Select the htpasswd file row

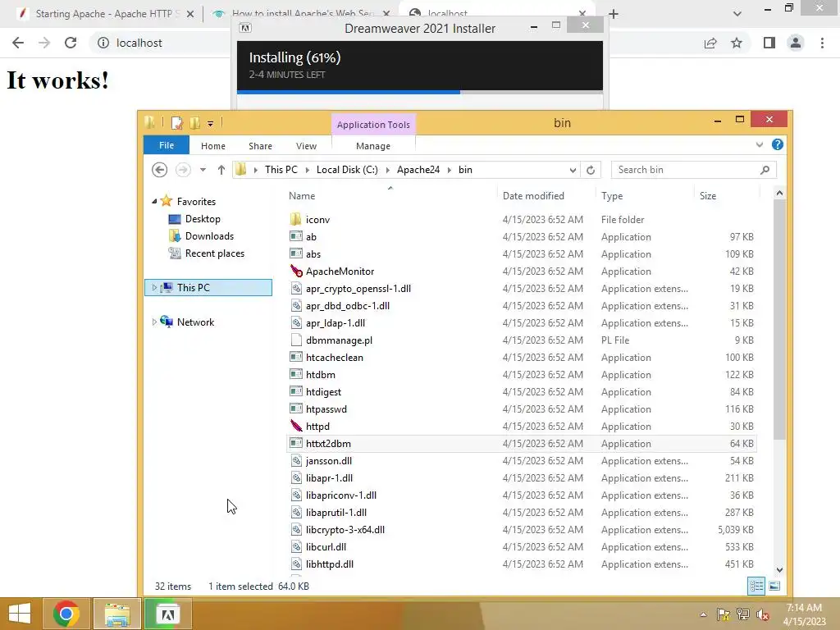point(523,409)
